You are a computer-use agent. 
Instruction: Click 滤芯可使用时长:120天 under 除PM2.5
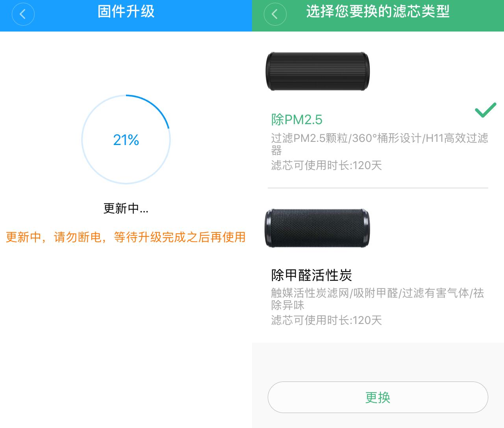(x=326, y=165)
